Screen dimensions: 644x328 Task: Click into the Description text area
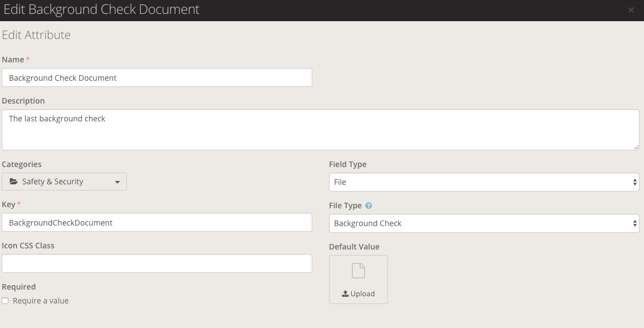[x=320, y=130]
